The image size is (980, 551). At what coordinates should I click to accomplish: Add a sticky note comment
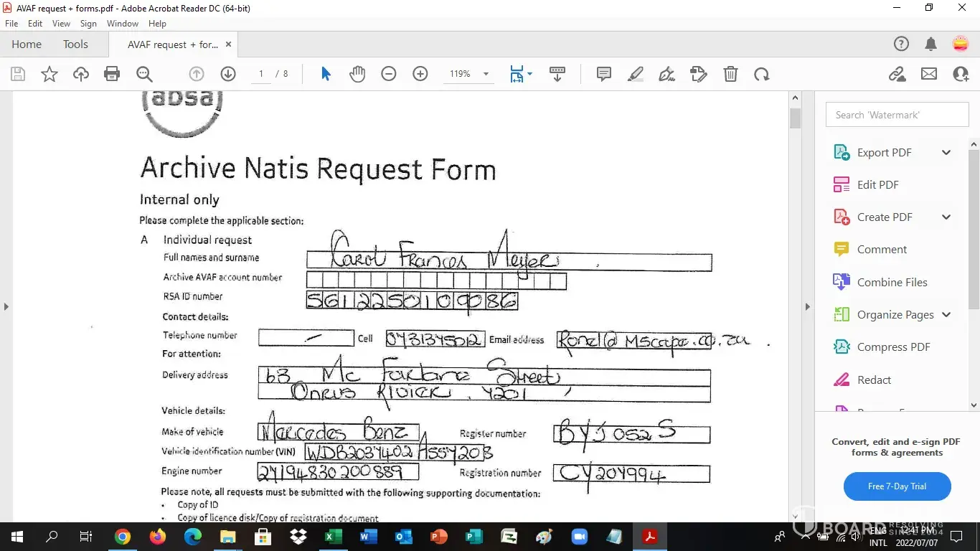point(604,74)
